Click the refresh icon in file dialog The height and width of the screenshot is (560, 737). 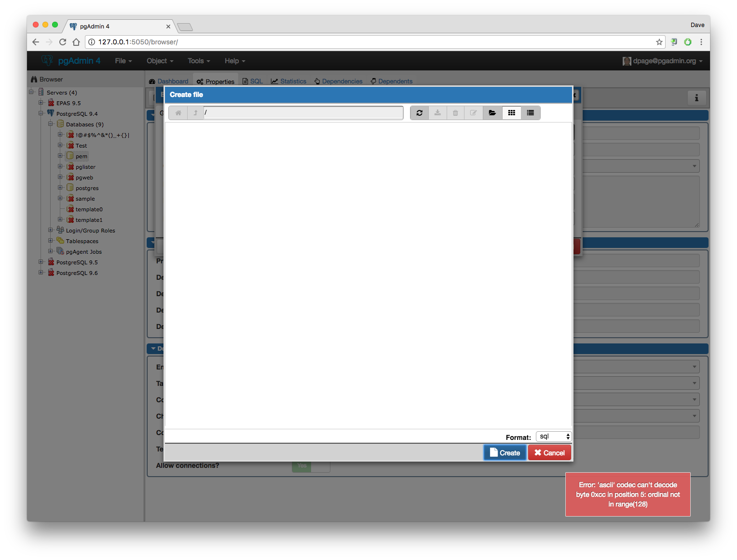[419, 113]
